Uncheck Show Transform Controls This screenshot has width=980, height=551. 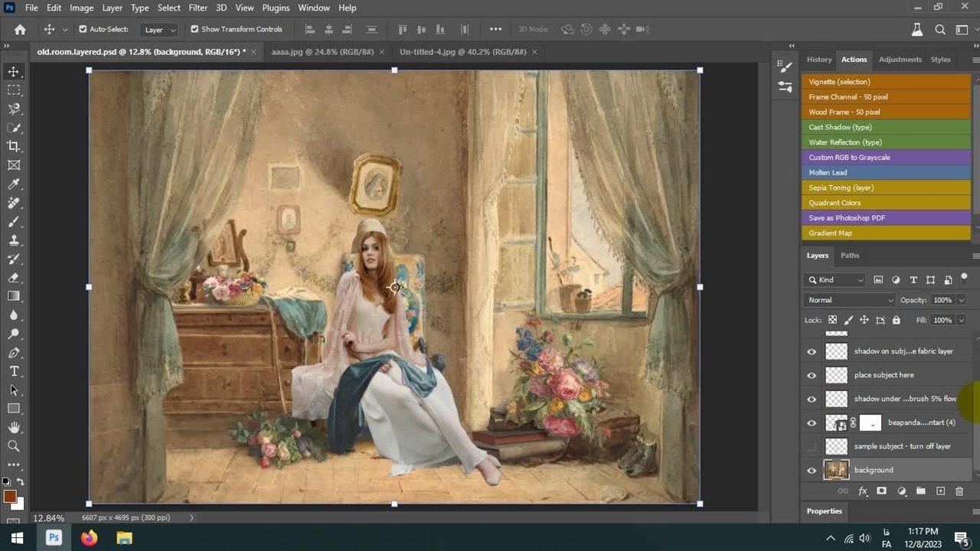click(x=194, y=29)
